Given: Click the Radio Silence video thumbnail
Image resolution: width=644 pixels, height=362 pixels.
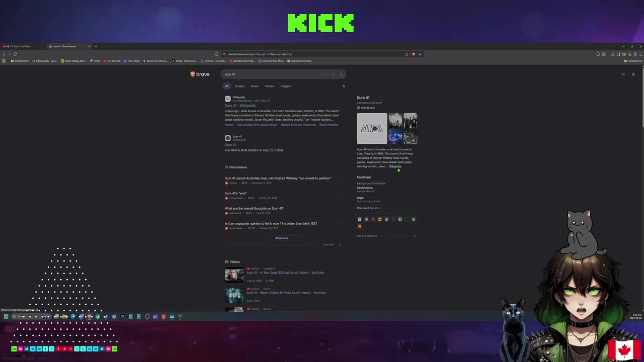Looking at the screenshot, I should pos(234,295).
